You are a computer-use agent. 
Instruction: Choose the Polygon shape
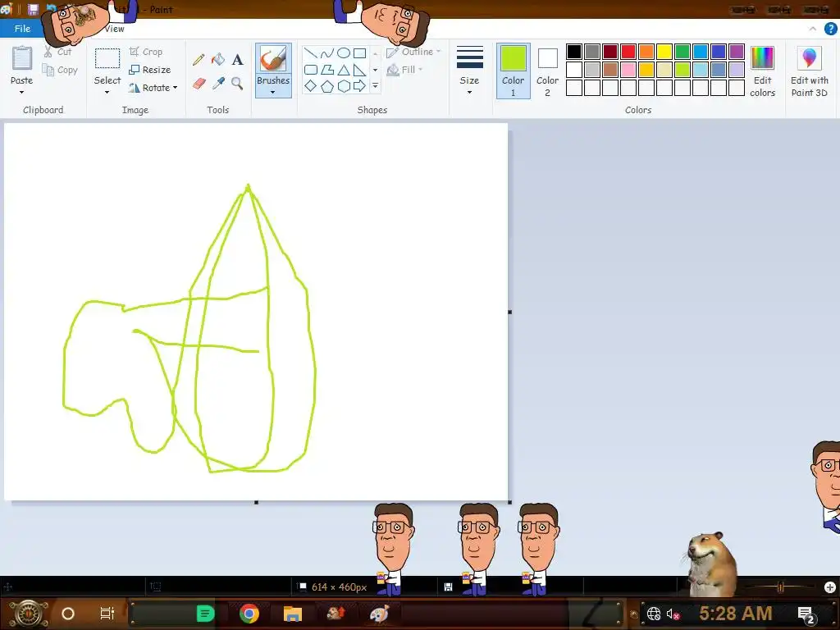(x=326, y=70)
